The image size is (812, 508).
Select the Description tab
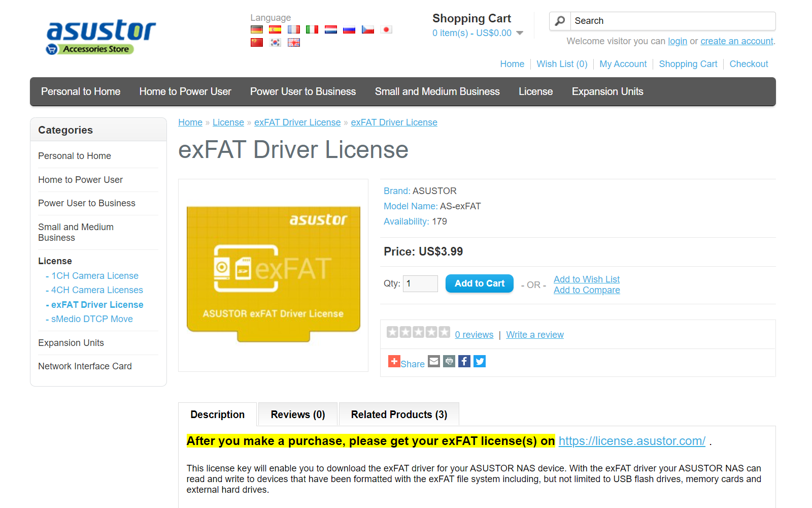pyautogui.click(x=218, y=415)
